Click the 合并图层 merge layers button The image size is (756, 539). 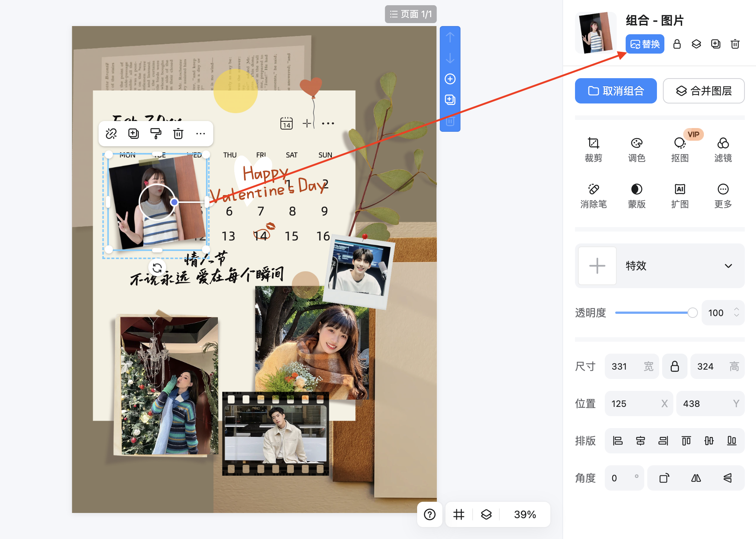pos(703,91)
